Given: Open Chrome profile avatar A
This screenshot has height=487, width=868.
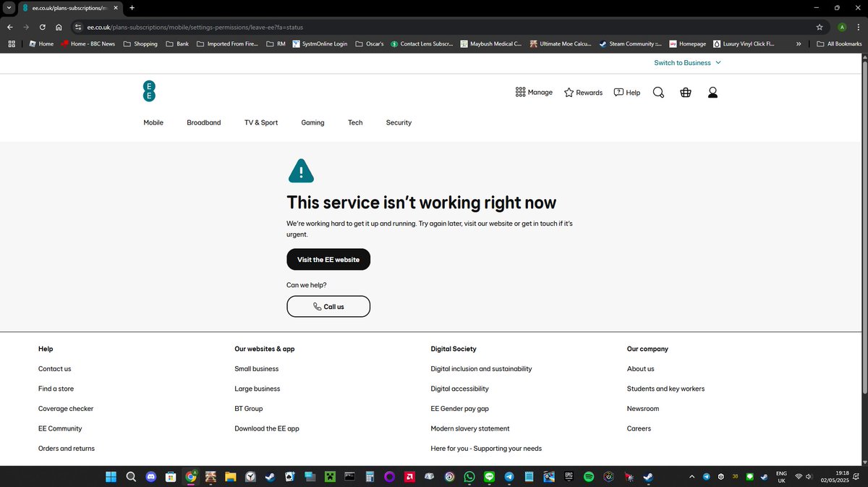Looking at the screenshot, I should tap(842, 27).
